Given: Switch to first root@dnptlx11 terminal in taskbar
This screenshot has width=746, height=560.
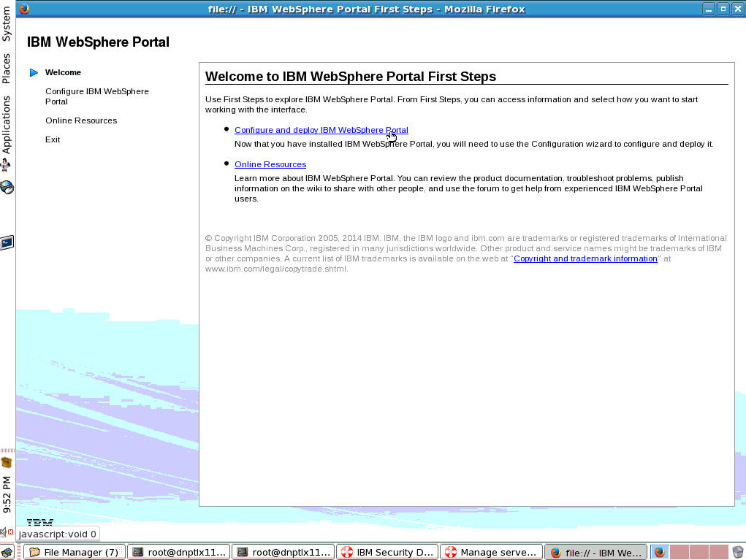Looking at the screenshot, I should pos(179,552).
